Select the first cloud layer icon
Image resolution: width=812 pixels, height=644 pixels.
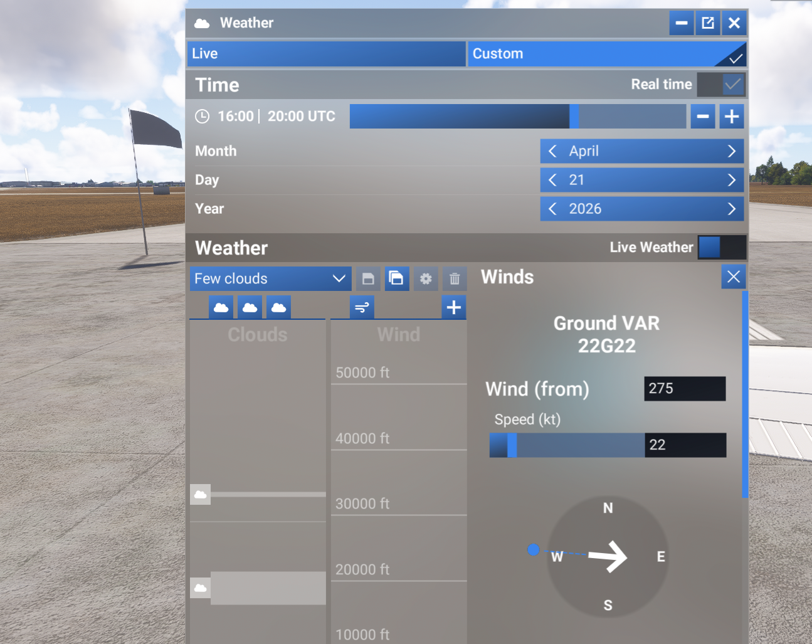tap(221, 307)
